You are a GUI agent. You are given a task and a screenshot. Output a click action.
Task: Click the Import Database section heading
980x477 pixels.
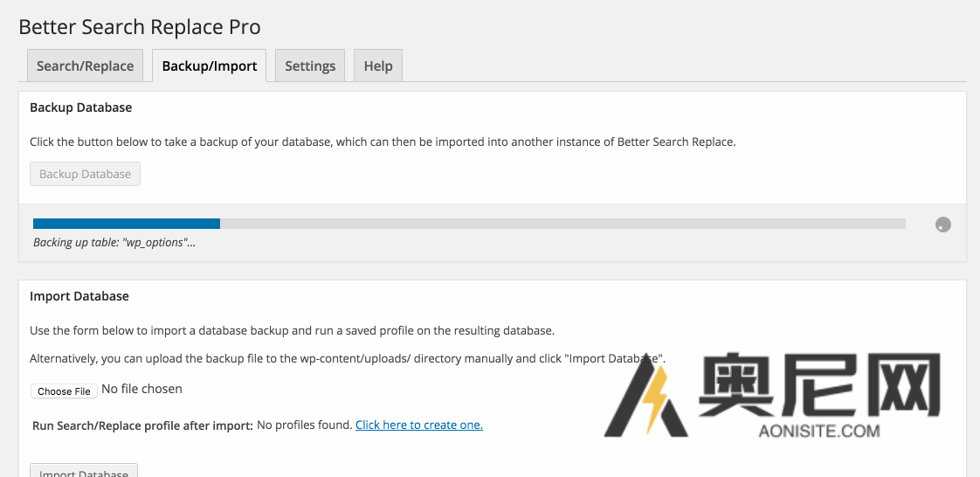[x=79, y=297]
